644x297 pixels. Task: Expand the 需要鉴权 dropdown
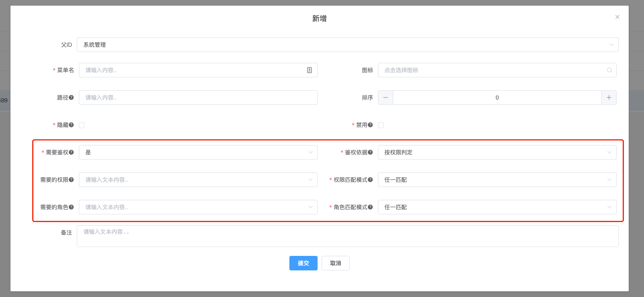[198, 152]
